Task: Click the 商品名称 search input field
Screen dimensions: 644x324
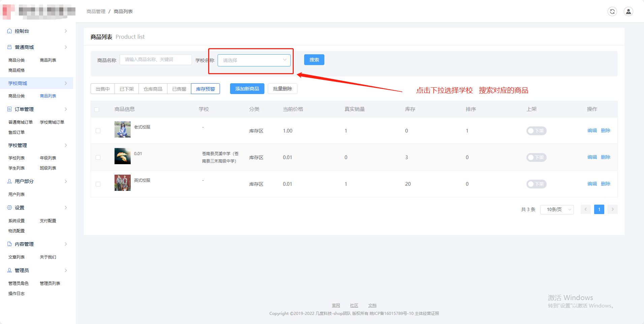Action: click(156, 60)
